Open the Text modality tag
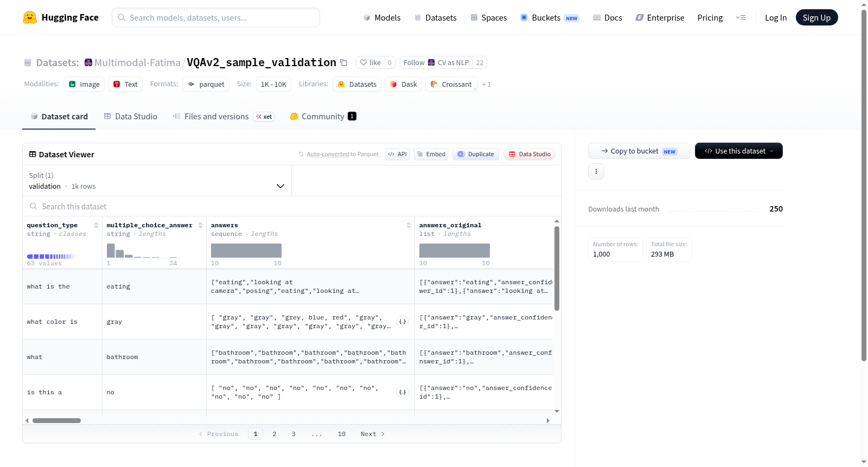The width and height of the screenshot is (868, 467). [x=125, y=84]
